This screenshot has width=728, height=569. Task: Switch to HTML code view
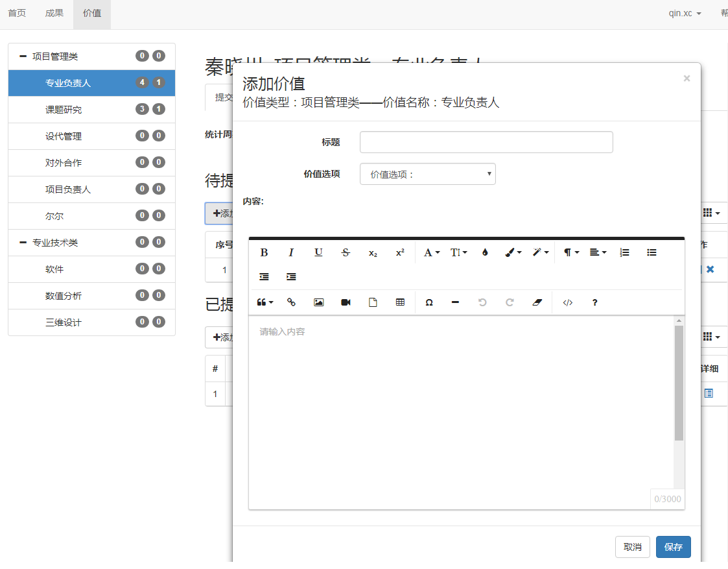tap(567, 302)
